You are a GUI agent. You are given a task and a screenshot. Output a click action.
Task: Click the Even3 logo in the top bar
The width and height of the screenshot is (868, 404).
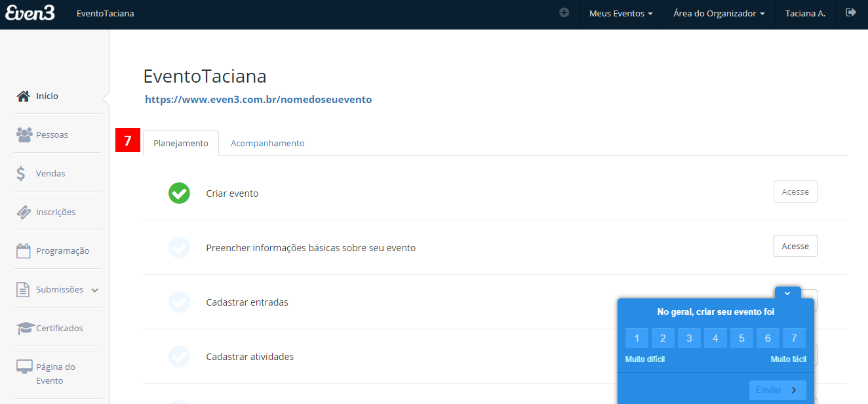pos(31,13)
